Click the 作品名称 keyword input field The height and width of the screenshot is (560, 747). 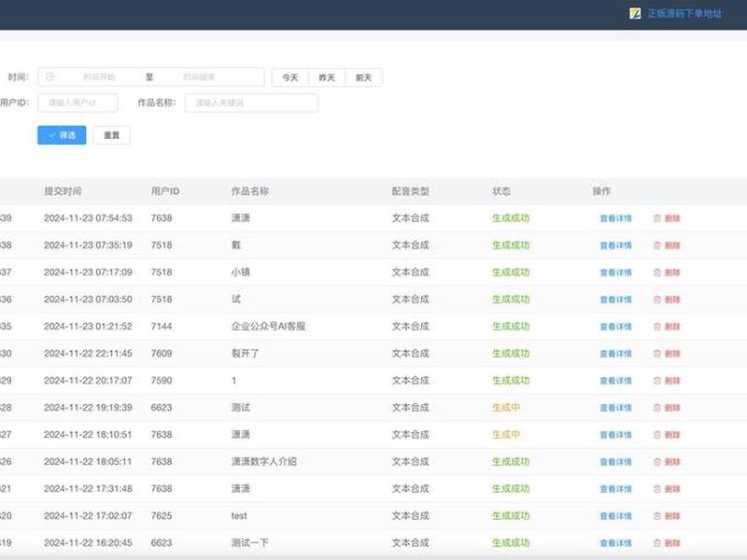click(x=251, y=103)
